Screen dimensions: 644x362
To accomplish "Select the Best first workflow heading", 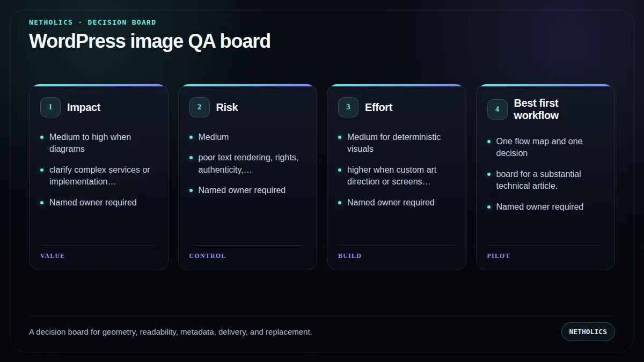I will pyautogui.click(x=536, y=109).
